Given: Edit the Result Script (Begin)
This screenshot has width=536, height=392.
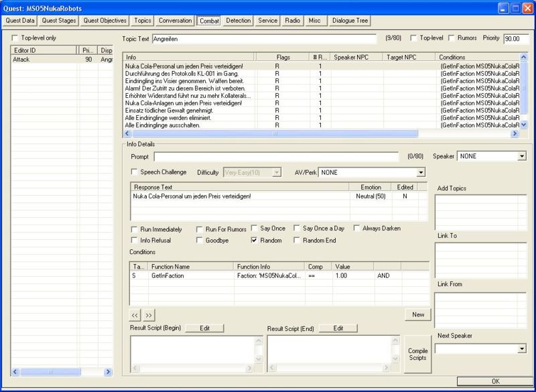Looking at the screenshot, I should click(204, 328).
